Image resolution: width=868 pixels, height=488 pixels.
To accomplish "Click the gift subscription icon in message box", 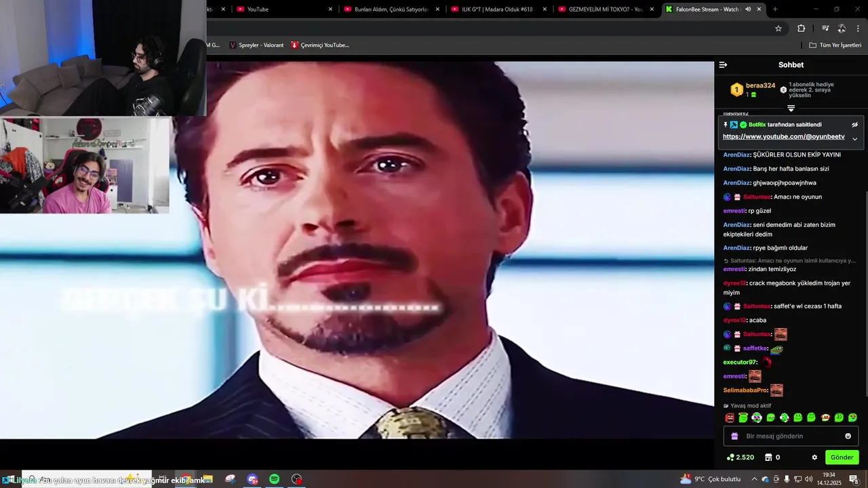I will [x=734, y=436].
